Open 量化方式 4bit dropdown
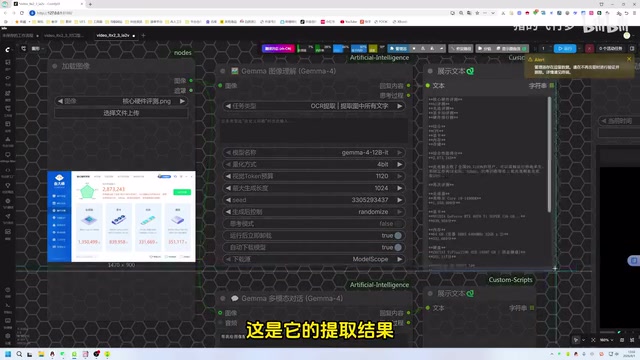 (x=314, y=164)
